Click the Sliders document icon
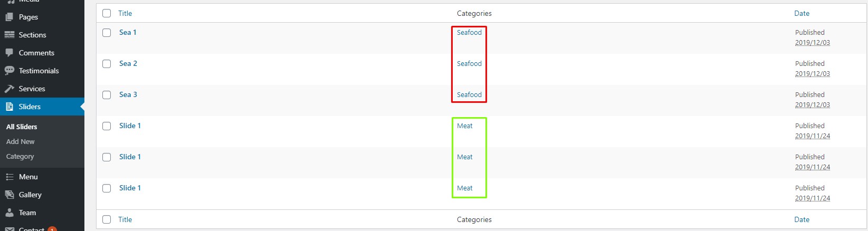Image resolution: width=868 pixels, height=231 pixels. 9,107
